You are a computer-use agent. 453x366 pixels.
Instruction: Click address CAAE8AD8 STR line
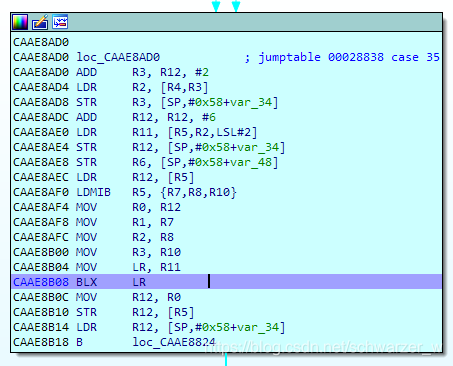point(146,102)
